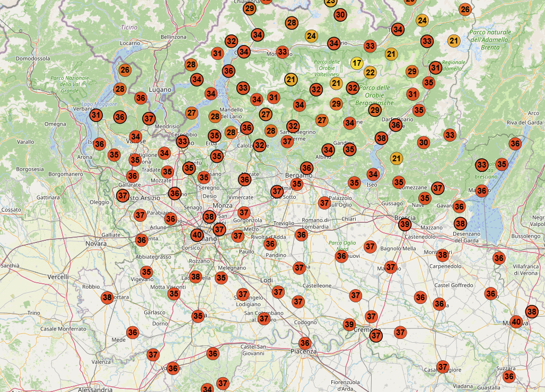The image size is (545, 392).
Task: Click the 34 marker at Albino
Action: pos(328,150)
